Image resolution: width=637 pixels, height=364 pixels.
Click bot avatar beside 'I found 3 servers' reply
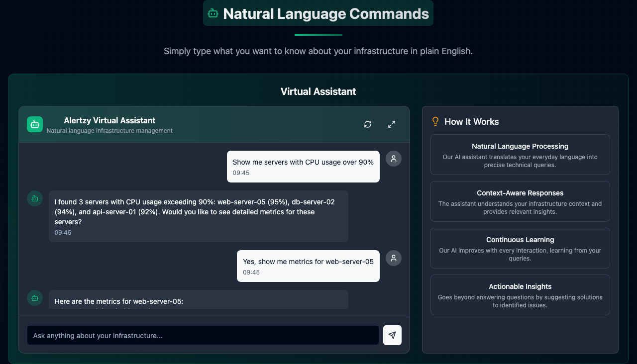click(x=35, y=198)
